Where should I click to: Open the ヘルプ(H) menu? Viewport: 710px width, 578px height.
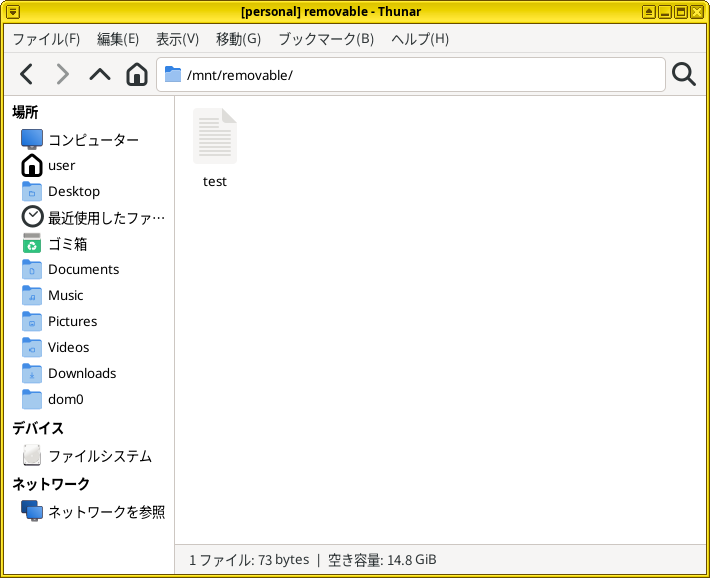[420, 39]
